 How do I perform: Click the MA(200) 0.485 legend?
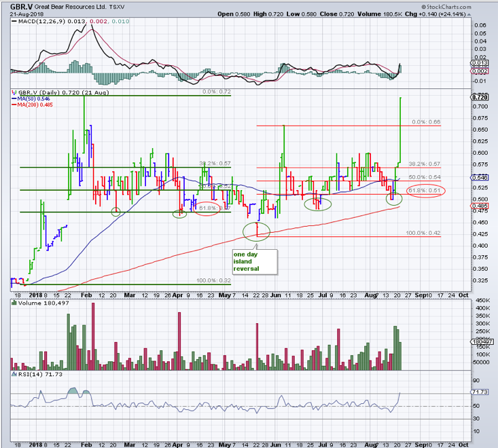point(35,105)
